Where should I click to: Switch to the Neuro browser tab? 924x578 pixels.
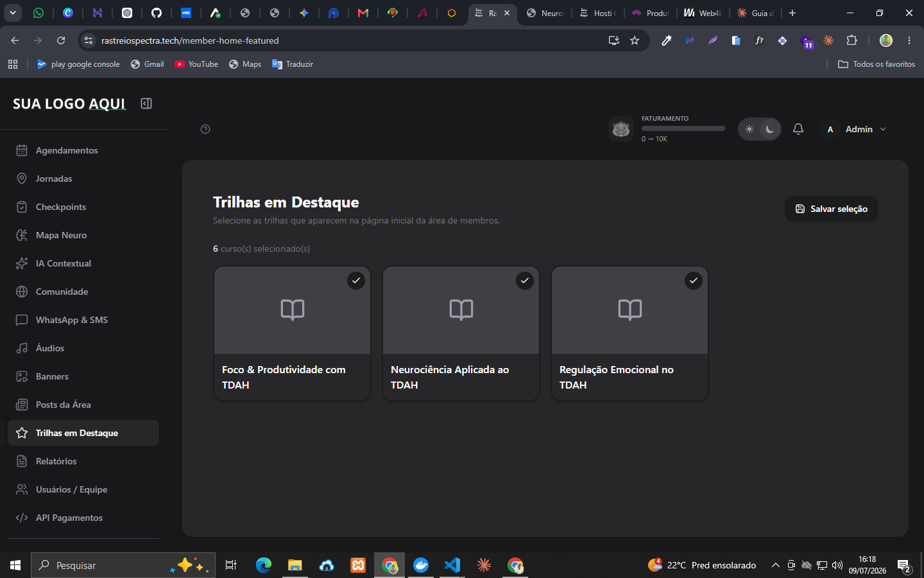pyautogui.click(x=545, y=13)
